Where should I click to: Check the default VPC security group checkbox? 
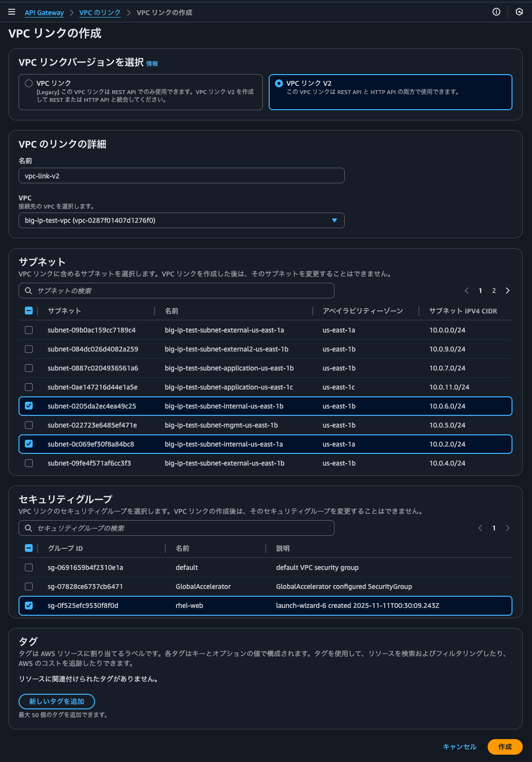[x=28, y=567]
